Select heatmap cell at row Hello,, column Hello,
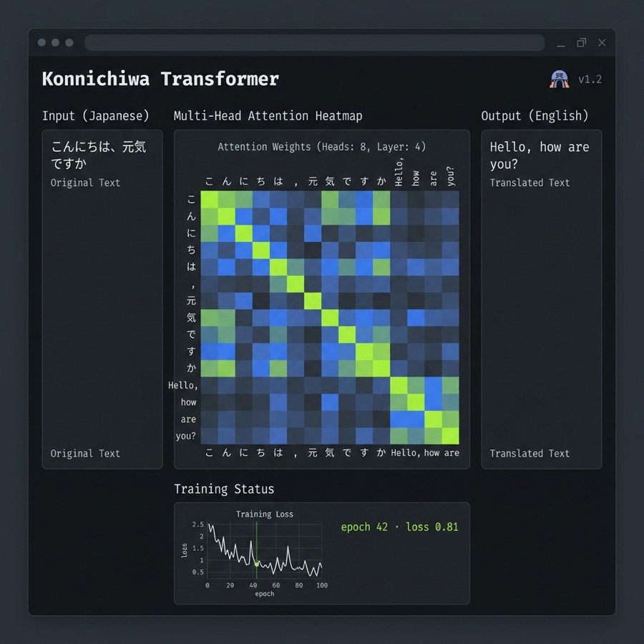This screenshot has width=644, height=644. (399, 385)
